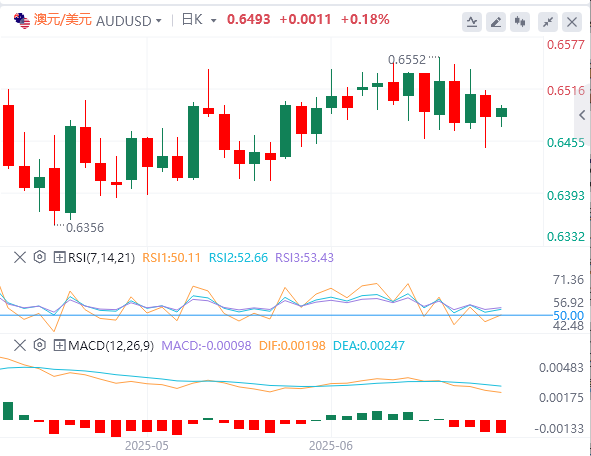Switch chart type via candlestick icon
Viewport: 591px width, 456px height.
(520, 22)
